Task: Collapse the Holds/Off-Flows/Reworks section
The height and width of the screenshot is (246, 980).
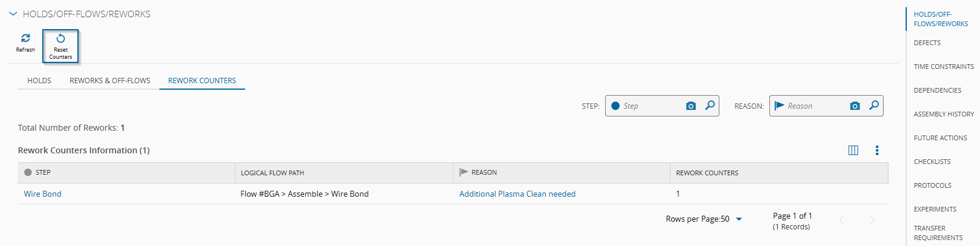Action: click(x=13, y=14)
